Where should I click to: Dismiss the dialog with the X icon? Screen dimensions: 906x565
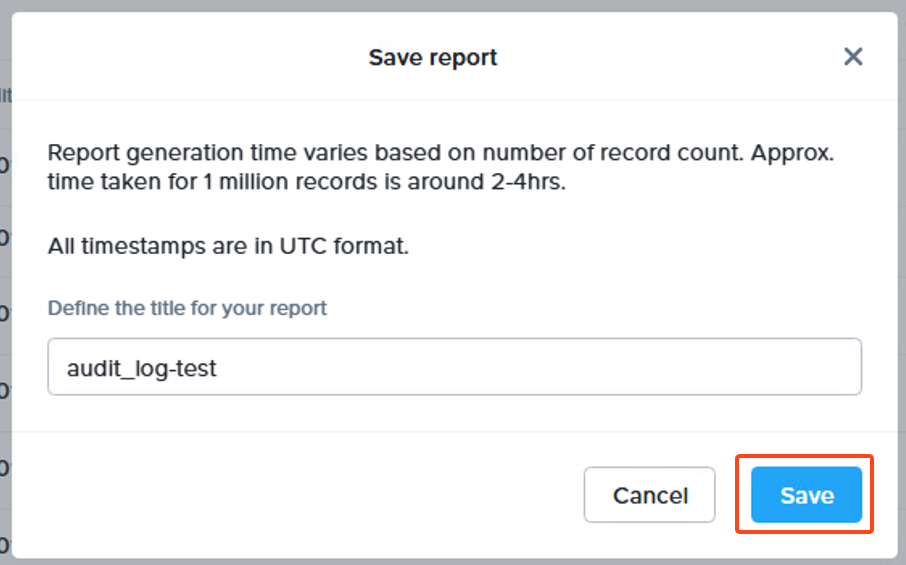[853, 57]
